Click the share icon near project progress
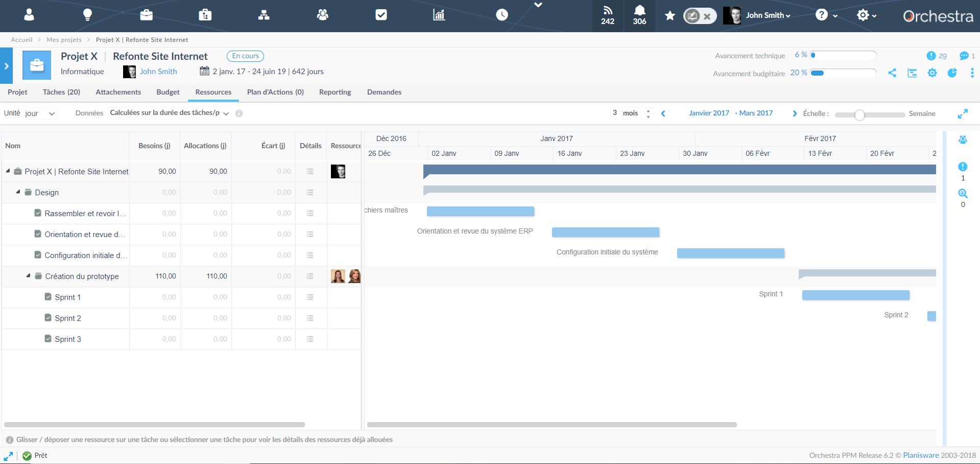The width and height of the screenshot is (980, 464). point(892,73)
